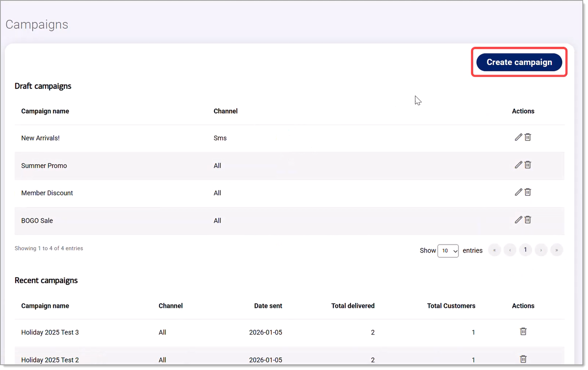Select the Member Discount campaign name
The image size is (588, 370).
[47, 193]
